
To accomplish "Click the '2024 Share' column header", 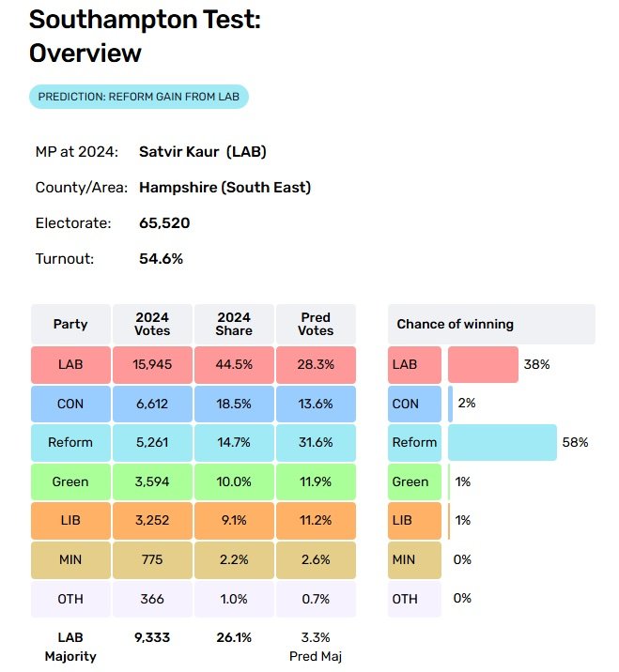I will pos(234,324).
